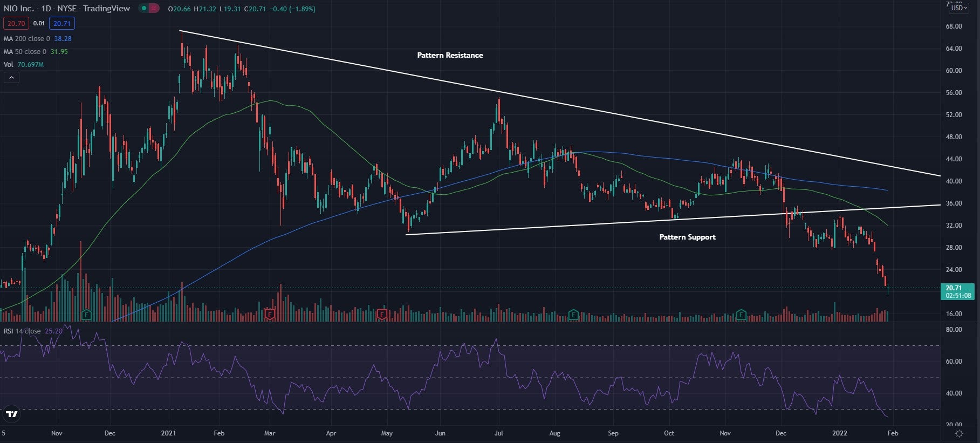Click the earnings marker near November 2021
This screenshot has height=443, width=980.
click(x=742, y=314)
